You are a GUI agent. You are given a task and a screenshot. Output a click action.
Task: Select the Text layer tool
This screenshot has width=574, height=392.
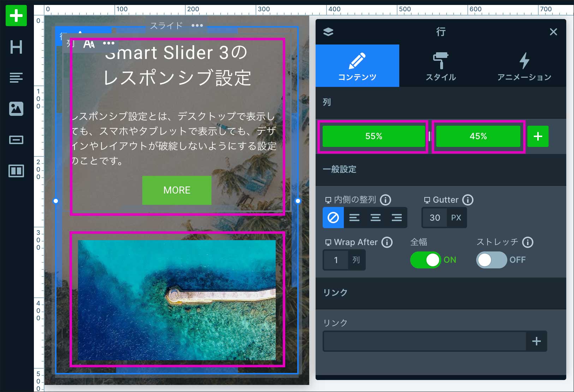tap(16, 77)
